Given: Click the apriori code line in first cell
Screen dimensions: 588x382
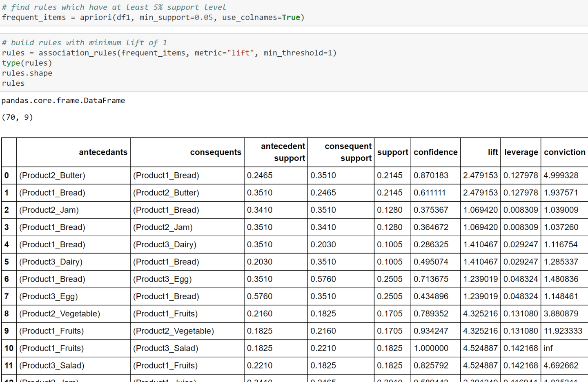Looking at the screenshot, I should (153, 18).
